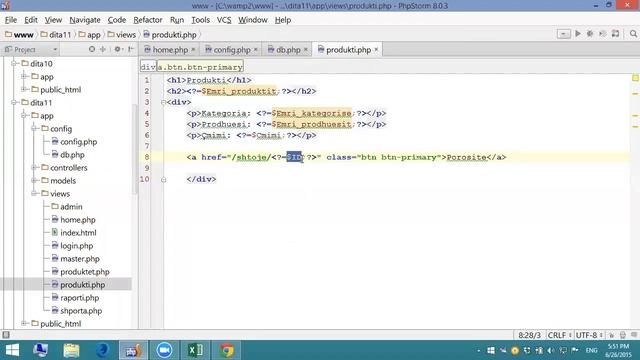Collapse the div code fold on line 3

pyautogui.click(x=163, y=102)
